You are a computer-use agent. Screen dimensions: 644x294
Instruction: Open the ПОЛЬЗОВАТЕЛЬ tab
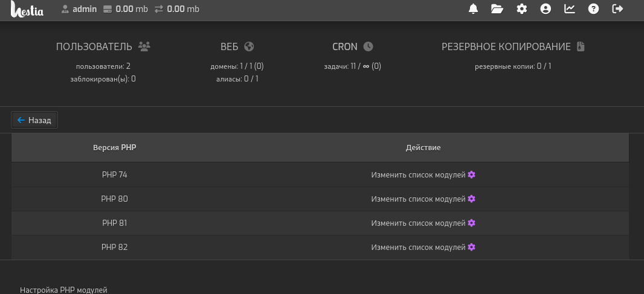(103, 46)
